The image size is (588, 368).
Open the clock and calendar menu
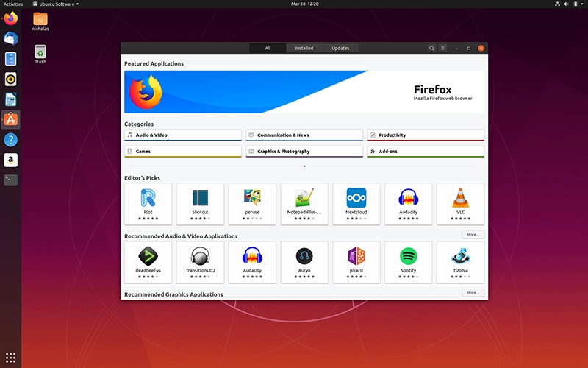point(304,4)
